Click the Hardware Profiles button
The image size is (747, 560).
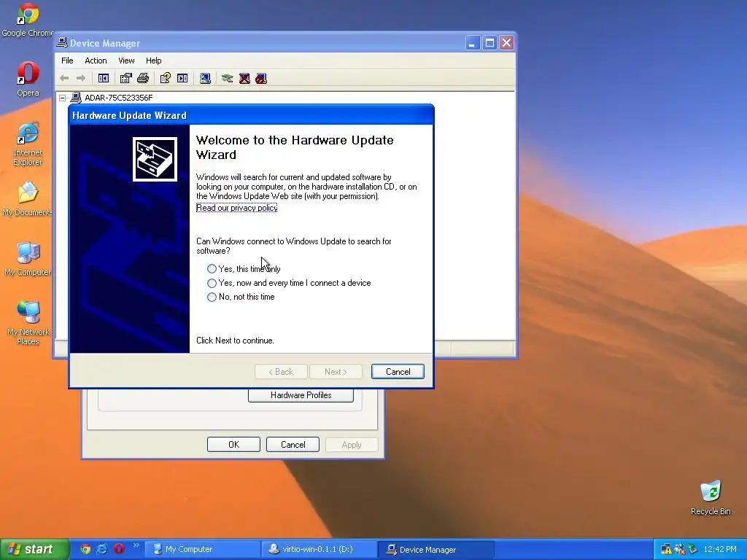pos(301,395)
